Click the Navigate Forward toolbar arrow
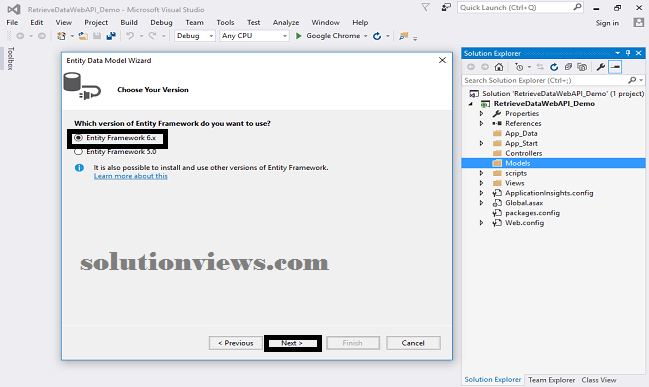The image size is (649, 387). [x=42, y=36]
